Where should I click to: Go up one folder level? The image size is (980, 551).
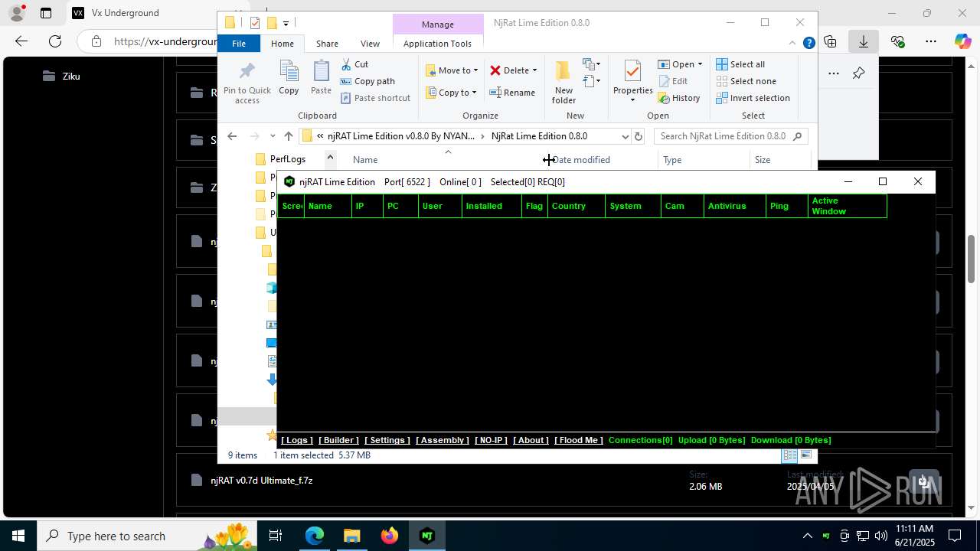pyautogui.click(x=288, y=136)
